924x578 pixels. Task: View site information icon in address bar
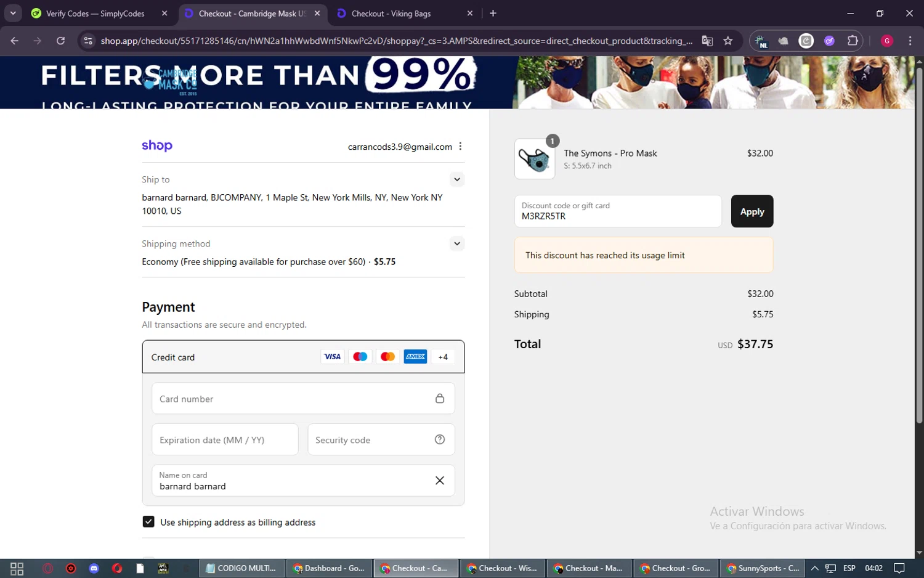pyautogui.click(x=88, y=41)
